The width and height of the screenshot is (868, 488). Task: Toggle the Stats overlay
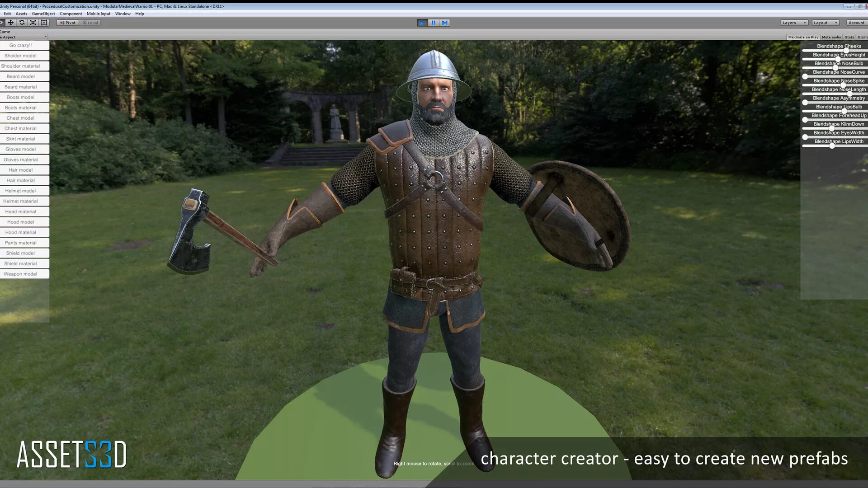click(x=849, y=37)
